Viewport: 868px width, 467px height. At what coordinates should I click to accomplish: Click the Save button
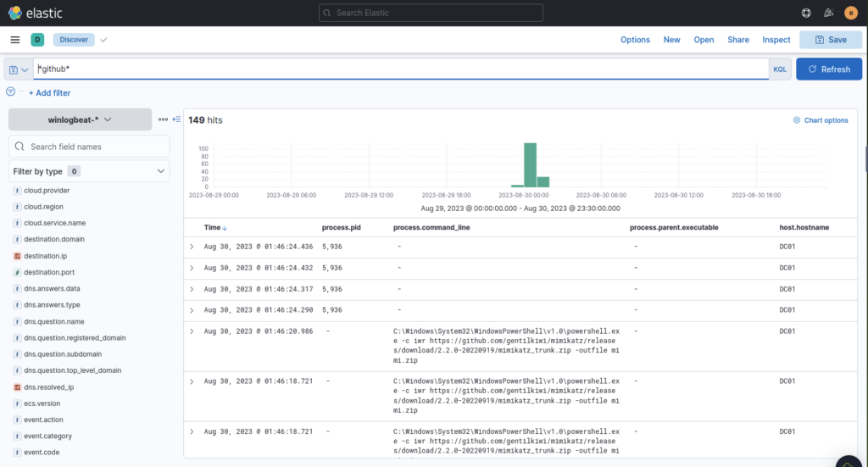[831, 39]
